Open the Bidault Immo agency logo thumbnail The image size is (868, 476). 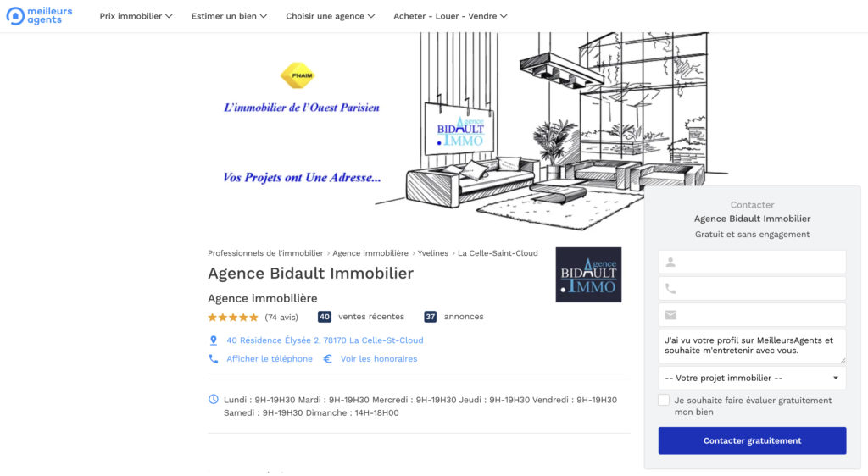coord(588,274)
